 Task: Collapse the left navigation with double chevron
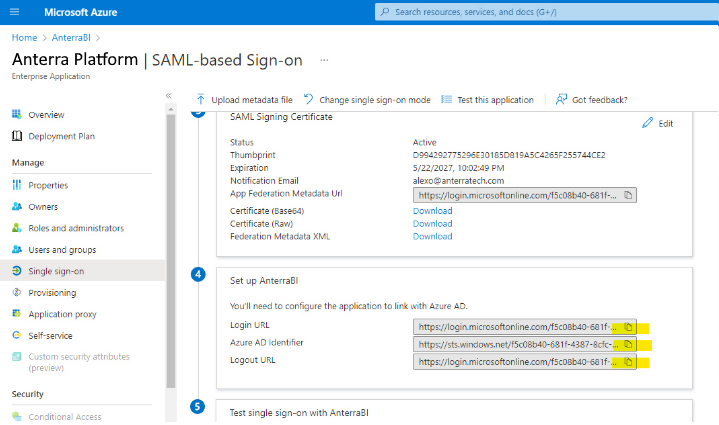(x=169, y=95)
